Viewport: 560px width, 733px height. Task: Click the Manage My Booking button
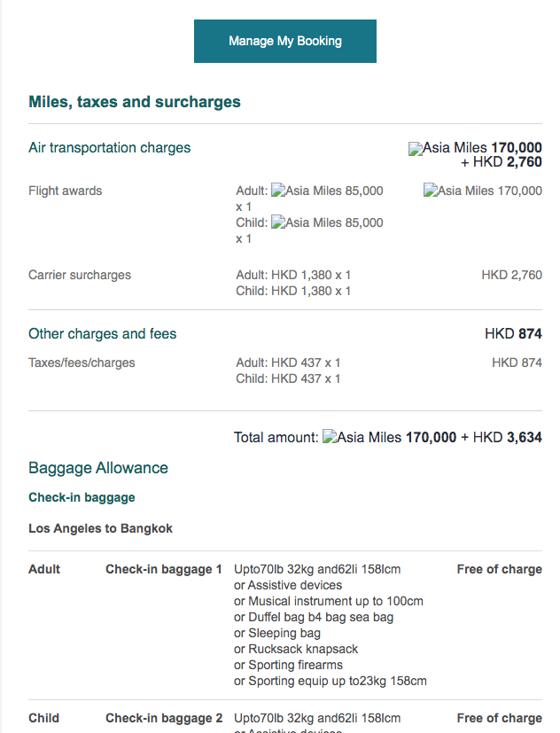284,41
